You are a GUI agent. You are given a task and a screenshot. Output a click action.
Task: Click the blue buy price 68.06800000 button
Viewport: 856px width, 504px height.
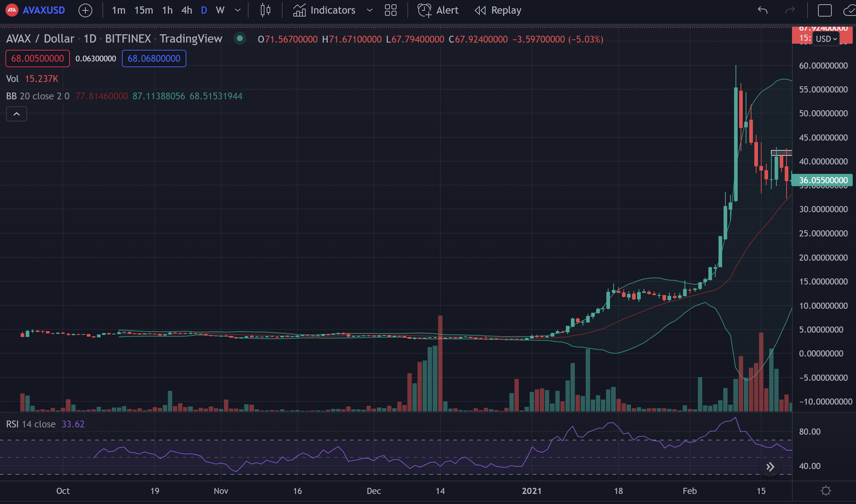click(154, 59)
